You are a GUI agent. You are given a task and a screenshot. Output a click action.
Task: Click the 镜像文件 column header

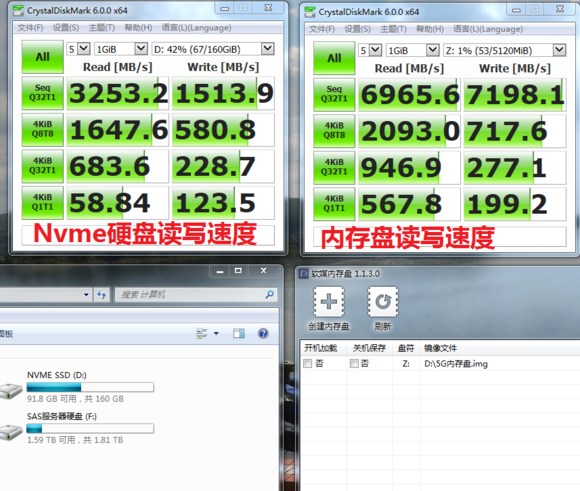click(440, 348)
